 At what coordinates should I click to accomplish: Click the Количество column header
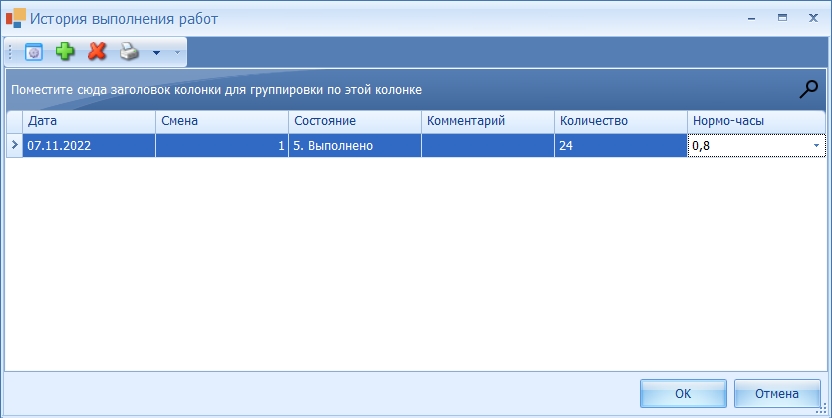(x=621, y=121)
